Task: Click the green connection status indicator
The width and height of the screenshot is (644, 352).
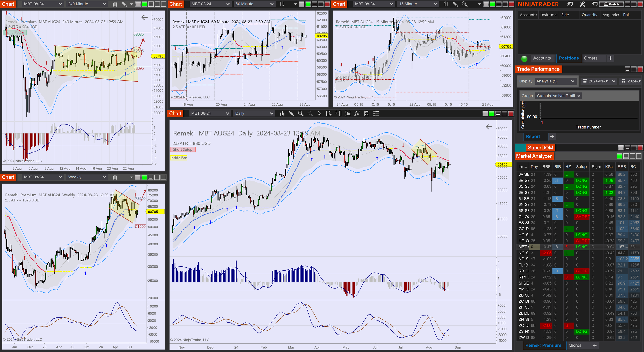Action: pos(524,58)
